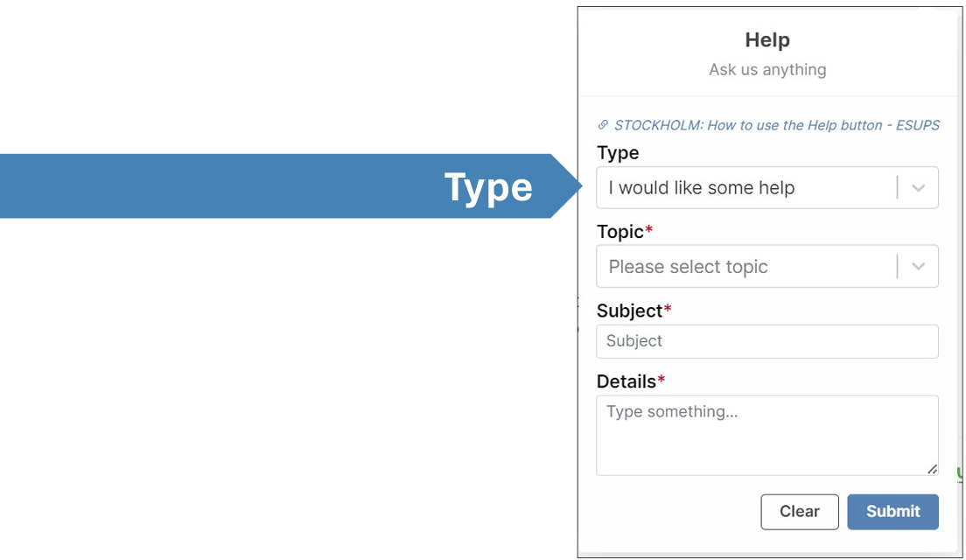This screenshot has width=966, height=560.
Task: Click the Details text area
Action: (x=767, y=433)
